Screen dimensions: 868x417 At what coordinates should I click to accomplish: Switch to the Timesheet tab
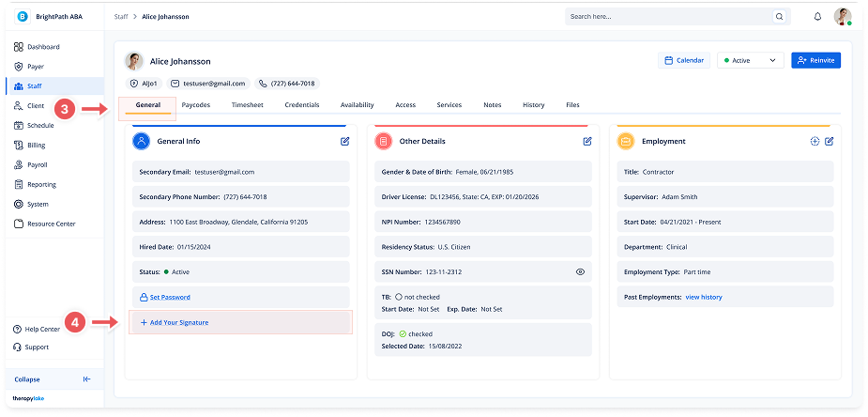(247, 105)
